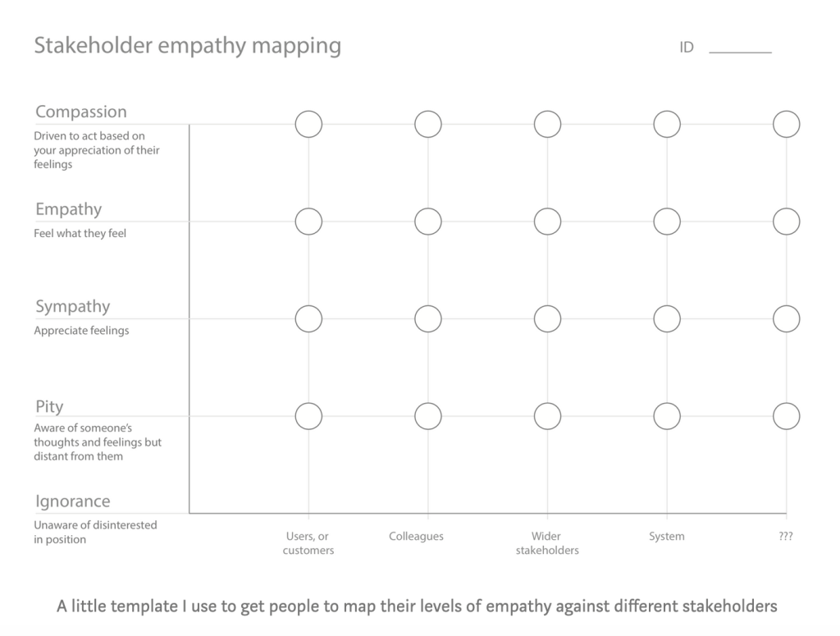Image resolution: width=840 pixels, height=636 pixels.
Task: Click the Stakeholder empathy mapping title
Action: point(187,46)
